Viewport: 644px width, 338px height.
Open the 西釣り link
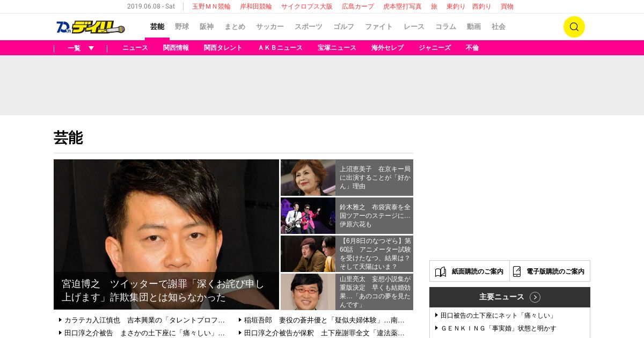482,6
